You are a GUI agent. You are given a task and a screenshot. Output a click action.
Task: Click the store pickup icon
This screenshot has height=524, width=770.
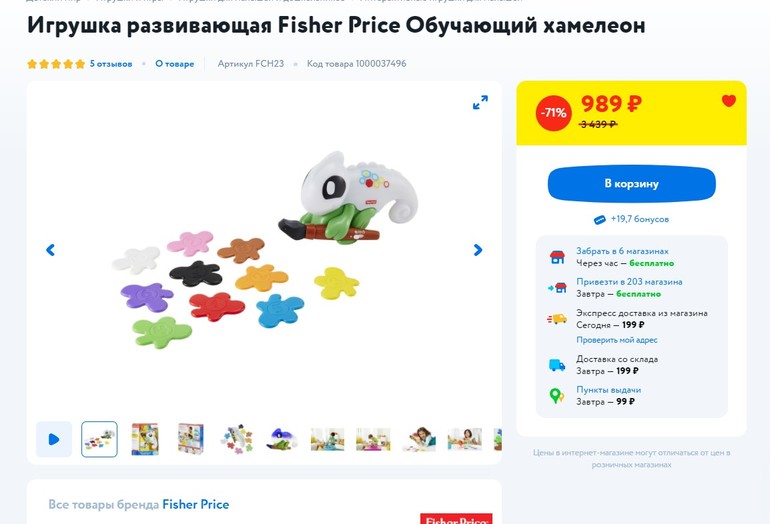(x=557, y=258)
